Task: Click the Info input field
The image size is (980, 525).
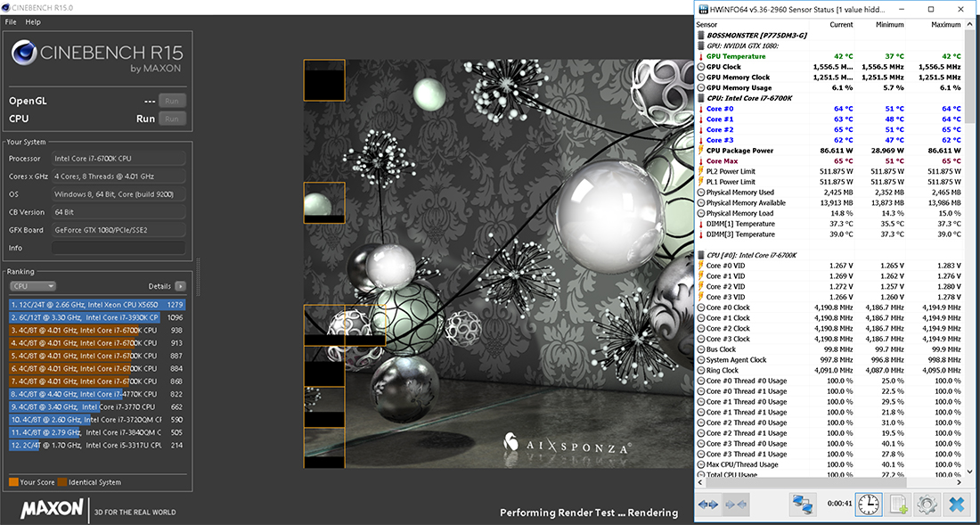Action: pyautogui.click(x=118, y=248)
